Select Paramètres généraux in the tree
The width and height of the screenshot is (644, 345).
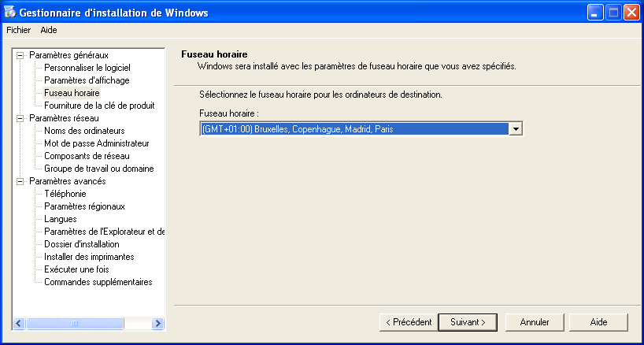tap(69, 55)
